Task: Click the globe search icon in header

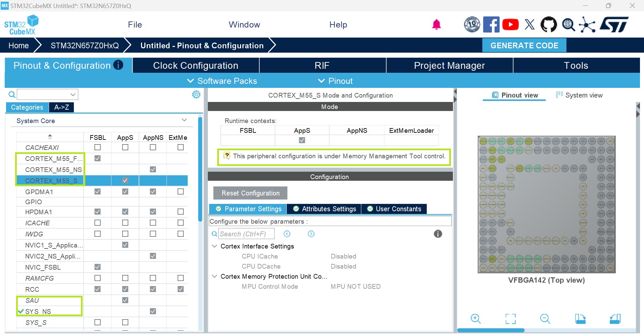Action: [568, 24]
